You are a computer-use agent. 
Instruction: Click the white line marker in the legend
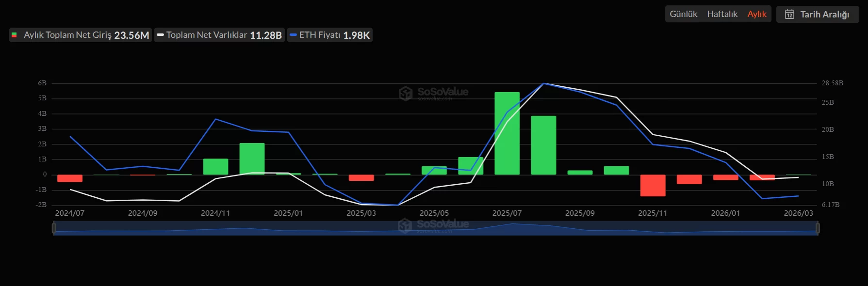click(160, 35)
